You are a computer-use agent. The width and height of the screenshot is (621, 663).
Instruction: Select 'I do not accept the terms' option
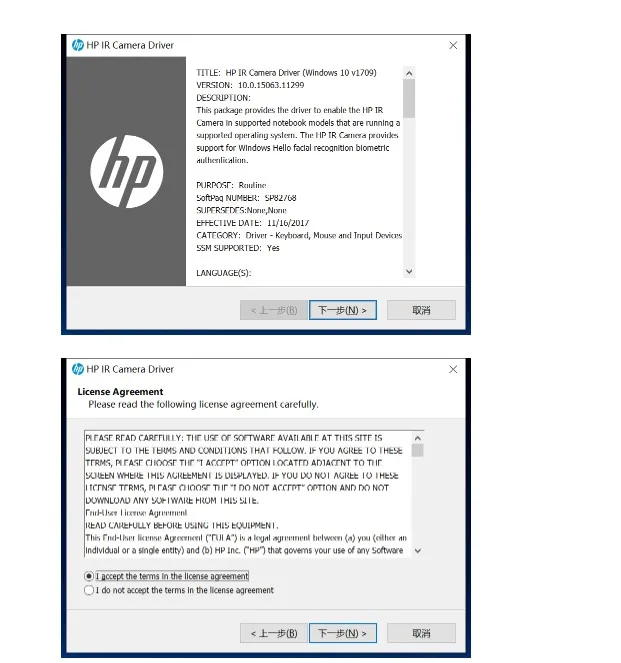tap(179, 590)
